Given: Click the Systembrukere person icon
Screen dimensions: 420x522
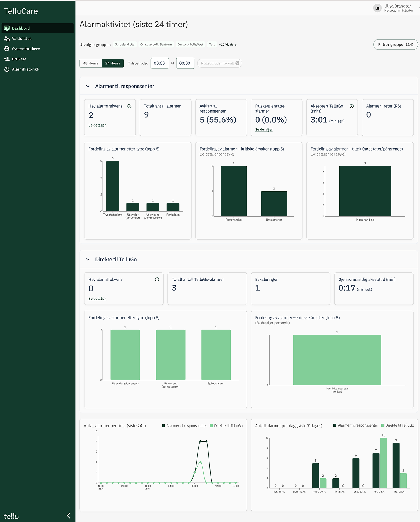Looking at the screenshot, I should pos(7,49).
